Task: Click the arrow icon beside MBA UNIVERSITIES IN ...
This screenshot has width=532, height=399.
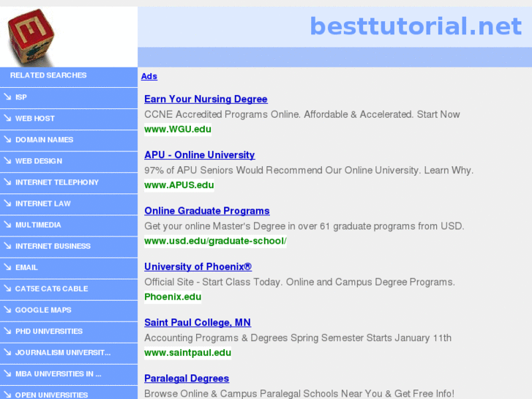Action: (x=8, y=373)
